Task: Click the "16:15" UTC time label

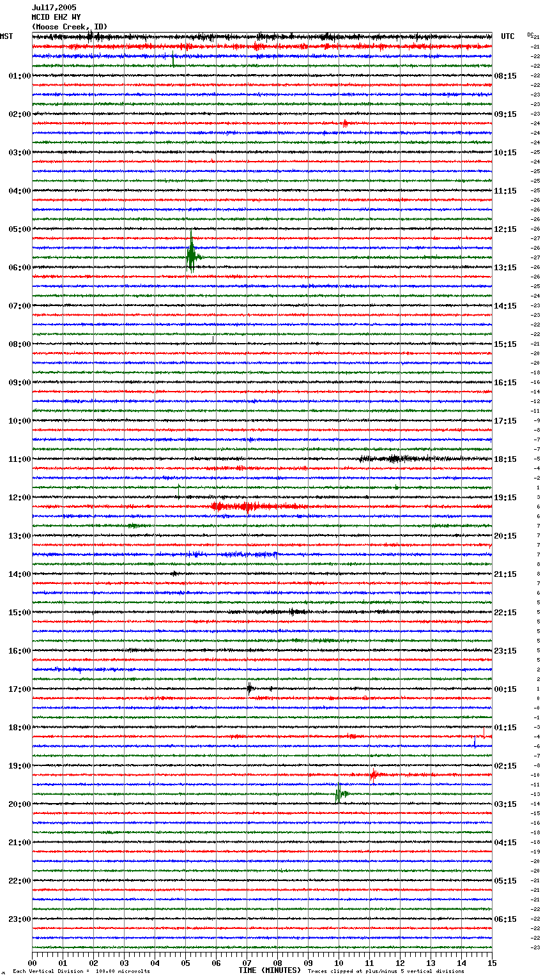Action: (505, 383)
